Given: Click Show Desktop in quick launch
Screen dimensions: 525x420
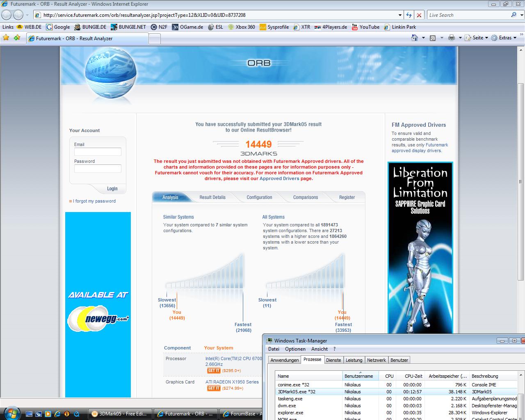Looking at the screenshot, I should click(30, 414).
